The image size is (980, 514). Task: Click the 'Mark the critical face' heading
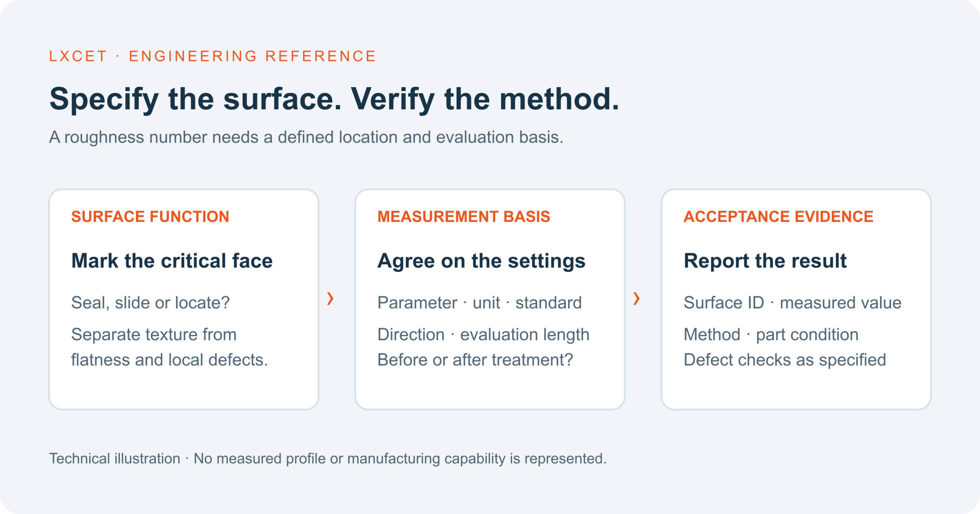point(172,261)
